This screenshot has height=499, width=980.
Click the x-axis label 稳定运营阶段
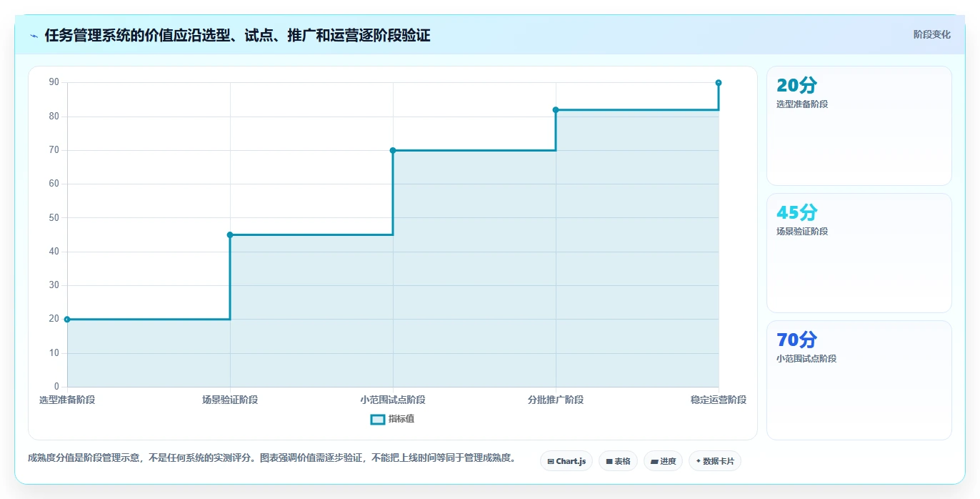click(x=719, y=400)
